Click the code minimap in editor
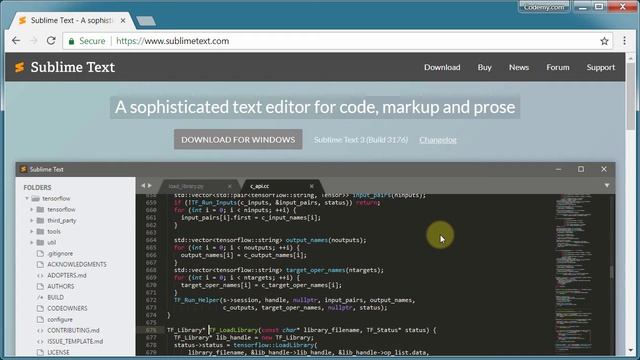 (573, 273)
